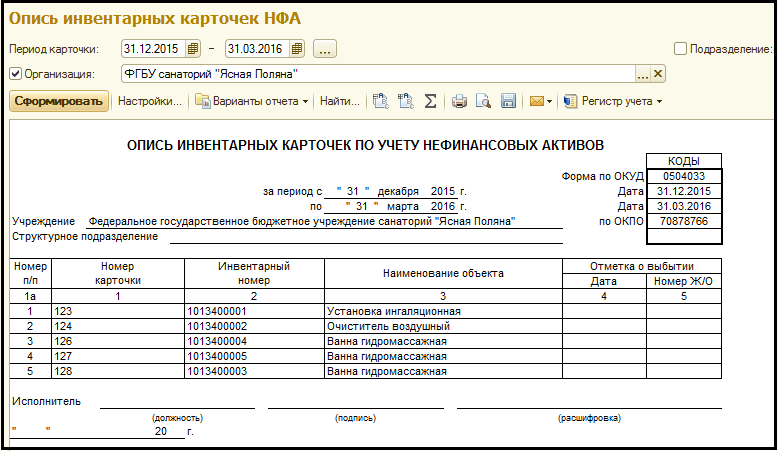Image resolution: width=777 pixels, height=451 pixels.
Task: Expand email options dropdown arrow
Action: pyautogui.click(x=550, y=102)
